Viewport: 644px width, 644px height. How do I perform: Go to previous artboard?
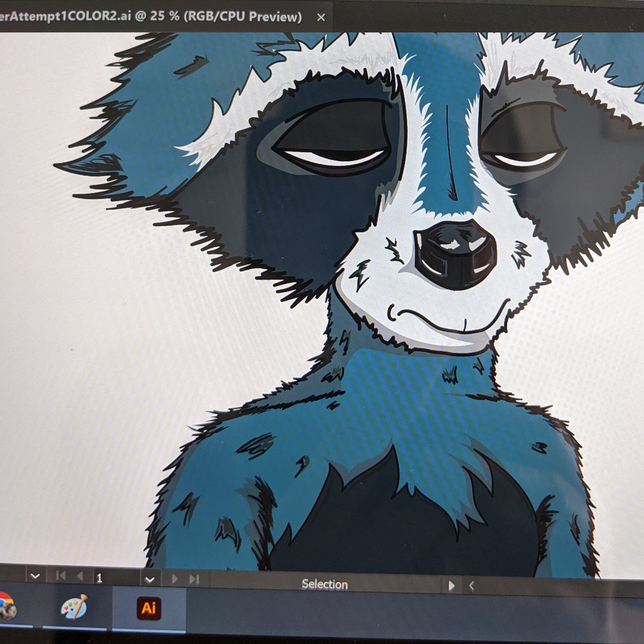click(80, 577)
